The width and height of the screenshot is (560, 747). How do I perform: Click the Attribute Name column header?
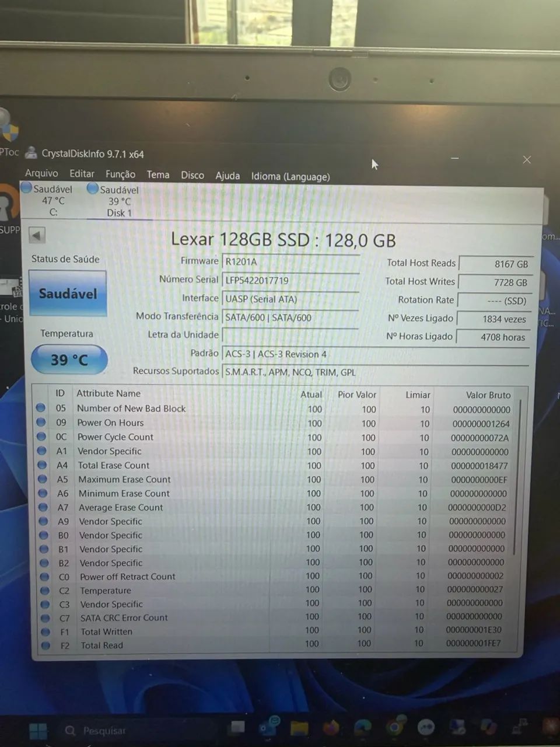click(x=108, y=393)
